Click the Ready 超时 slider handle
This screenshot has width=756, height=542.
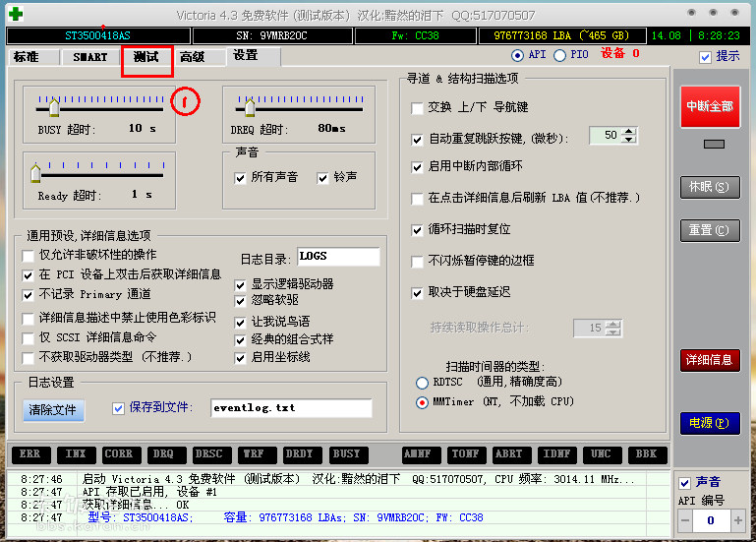pyautogui.click(x=35, y=173)
